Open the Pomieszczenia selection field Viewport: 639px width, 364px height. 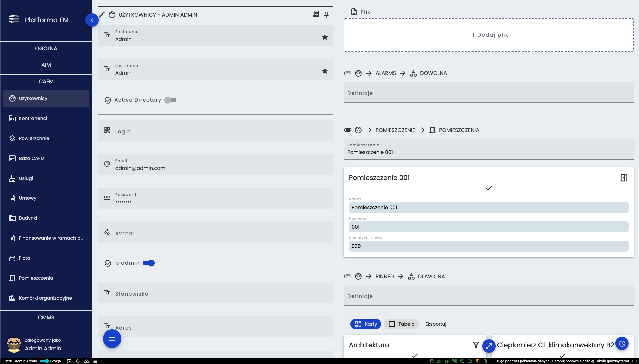point(489,149)
